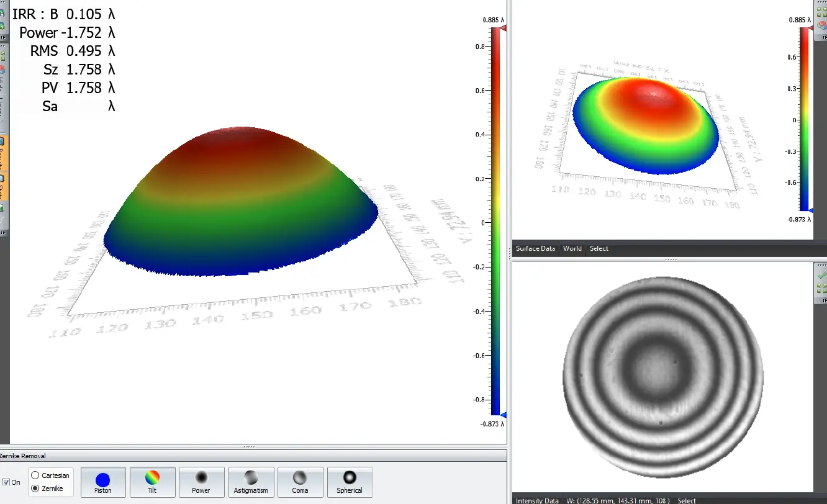Screen dimensions: 827x504
Task: Select the Coma Zernike term icon
Action: pyautogui.click(x=300, y=482)
